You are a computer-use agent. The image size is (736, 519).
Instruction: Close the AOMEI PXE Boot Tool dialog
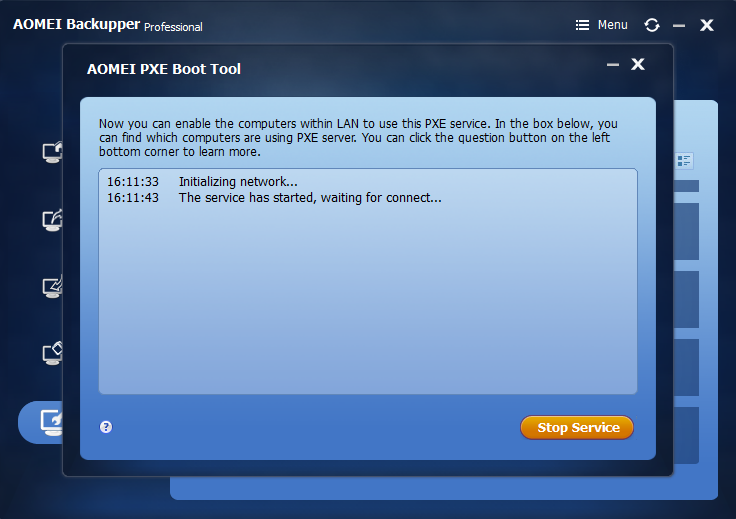coord(638,64)
